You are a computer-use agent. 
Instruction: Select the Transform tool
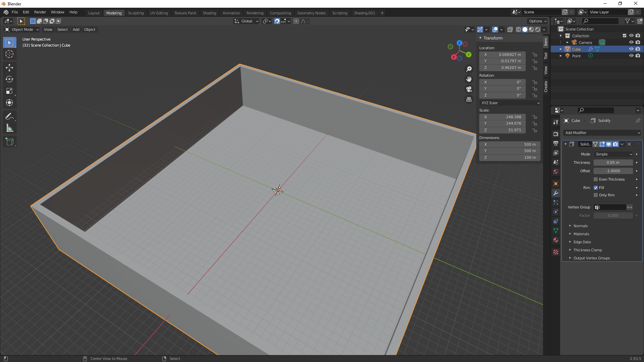pos(9,103)
